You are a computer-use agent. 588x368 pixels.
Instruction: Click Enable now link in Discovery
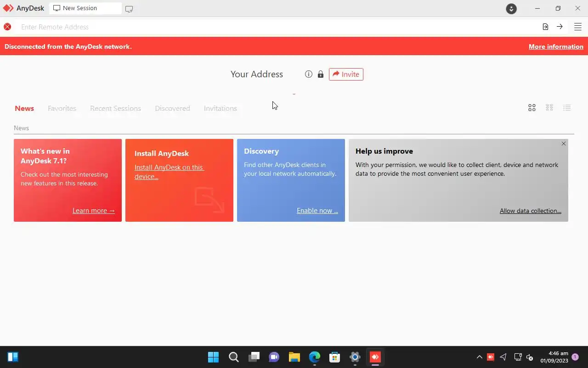[317, 211]
